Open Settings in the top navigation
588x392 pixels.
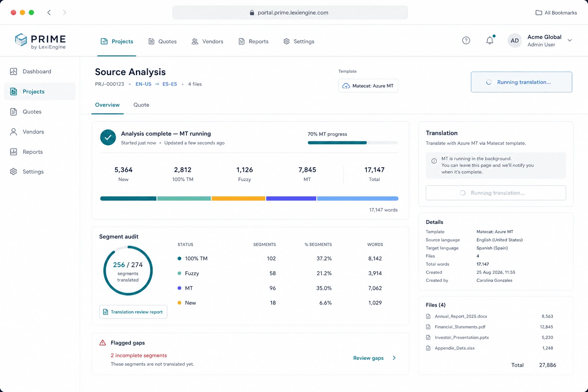click(299, 41)
